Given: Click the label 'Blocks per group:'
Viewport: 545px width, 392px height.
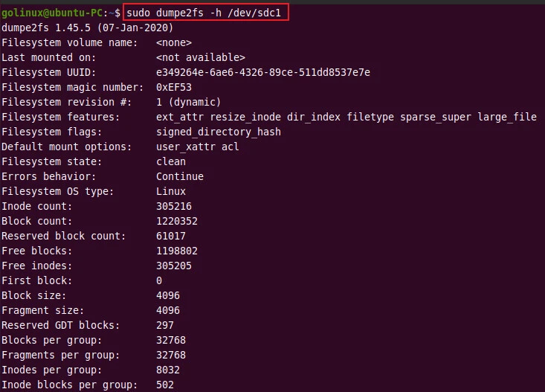Looking at the screenshot, I should pos(51,341).
